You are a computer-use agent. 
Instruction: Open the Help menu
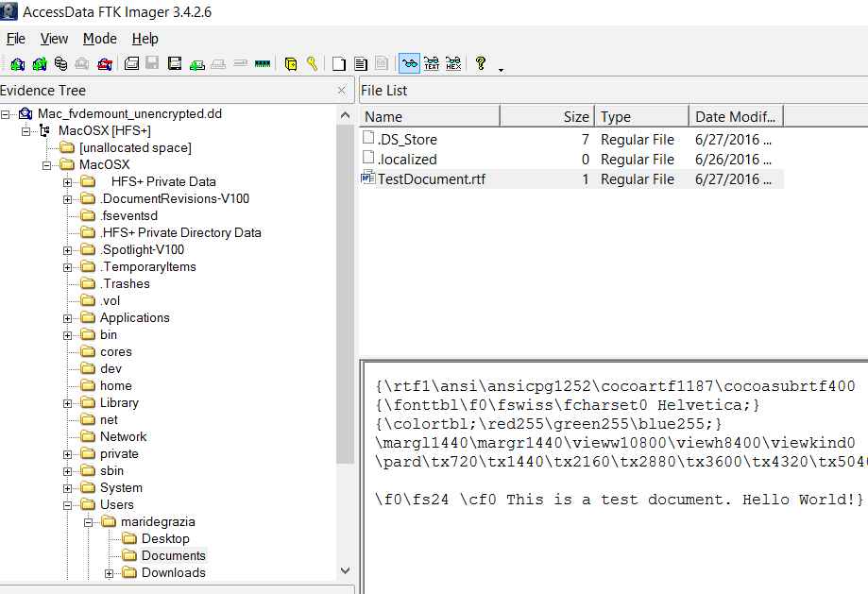[x=145, y=39]
